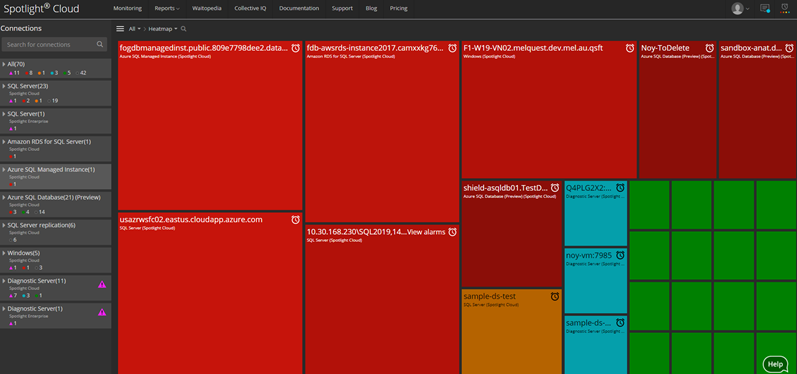Open the usazrwsfc02.eastus.cloudapp.azure.com tile
This screenshot has width=797, height=374.
210,293
